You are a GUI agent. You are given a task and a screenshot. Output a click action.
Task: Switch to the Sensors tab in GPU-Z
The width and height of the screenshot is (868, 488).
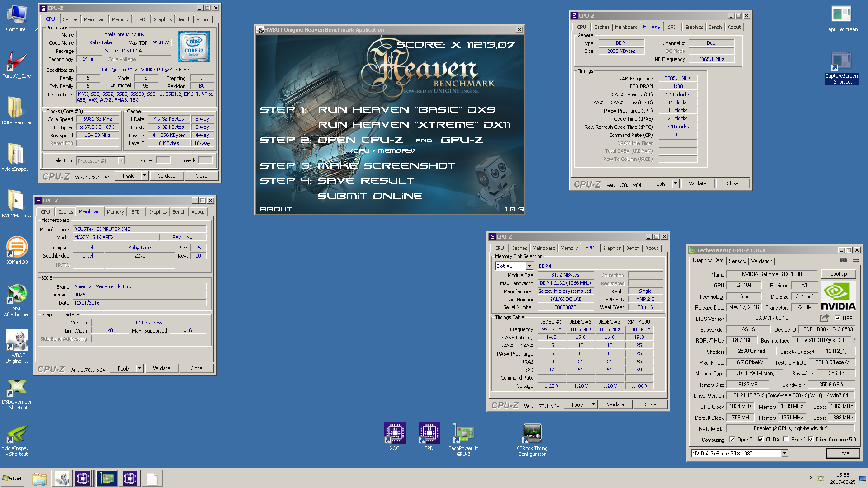(737, 261)
